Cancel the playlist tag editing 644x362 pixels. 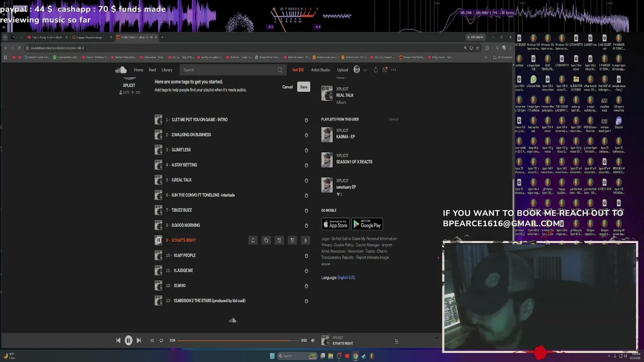tap(287, 87)
